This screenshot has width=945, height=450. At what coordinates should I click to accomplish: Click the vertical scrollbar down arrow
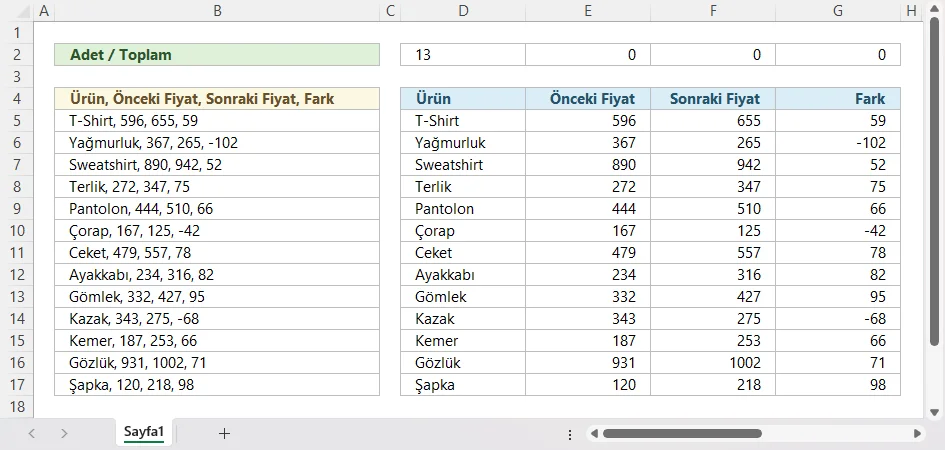pos(935,410)
